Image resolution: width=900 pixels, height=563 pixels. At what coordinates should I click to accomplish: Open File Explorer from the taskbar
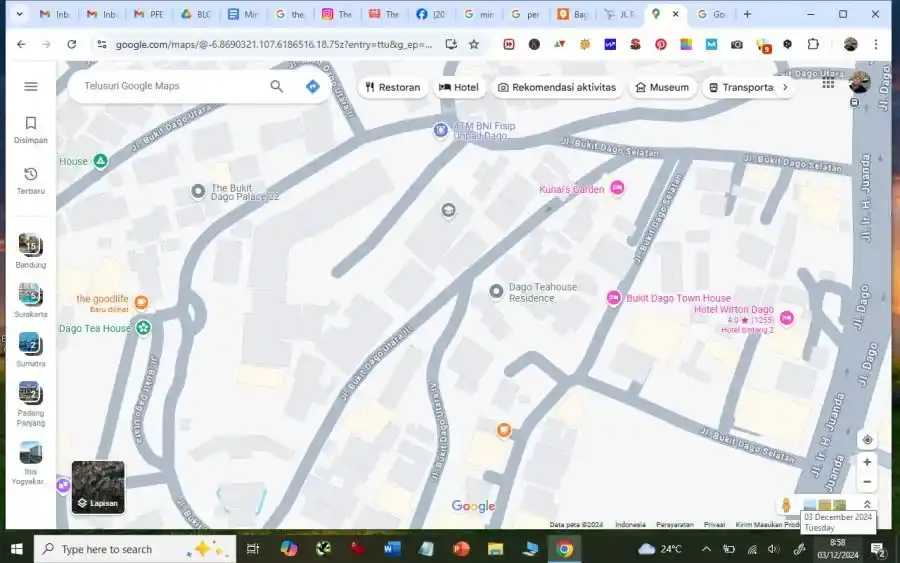coord(495,549)
